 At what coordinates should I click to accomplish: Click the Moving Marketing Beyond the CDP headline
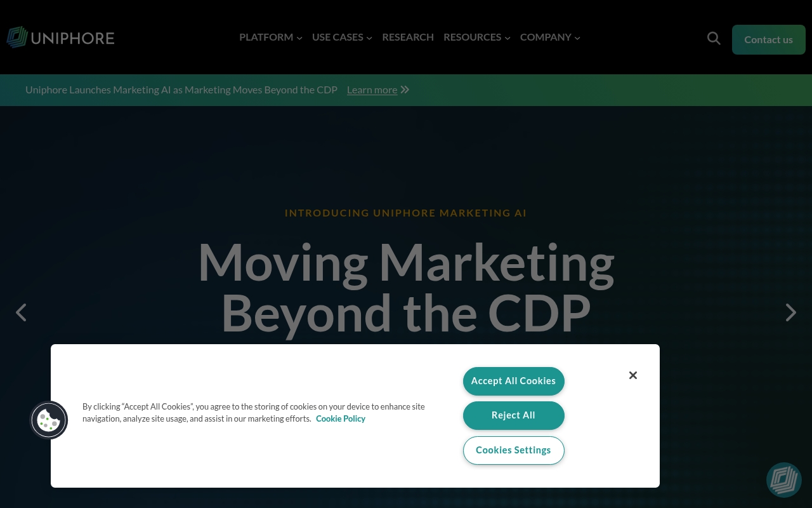point(406,287)
